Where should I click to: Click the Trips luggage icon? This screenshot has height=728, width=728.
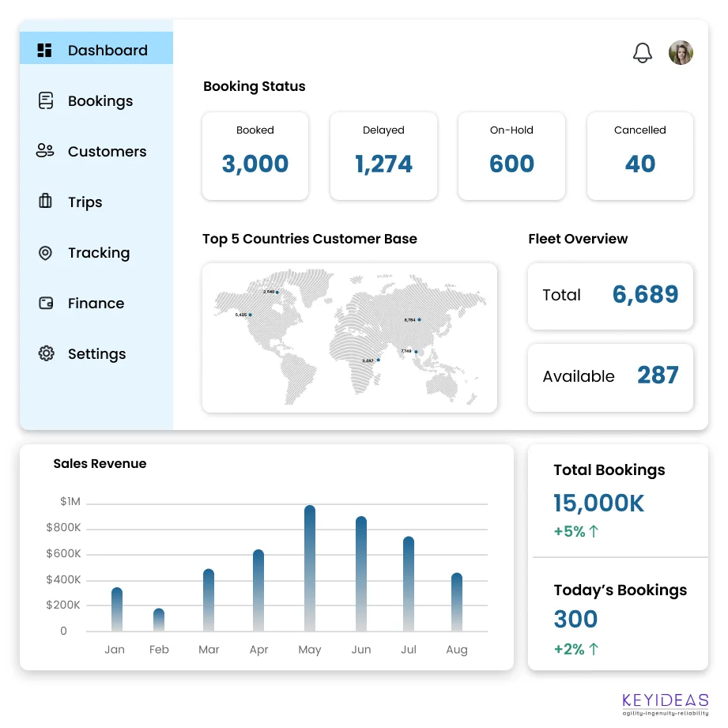click(45, 202)
